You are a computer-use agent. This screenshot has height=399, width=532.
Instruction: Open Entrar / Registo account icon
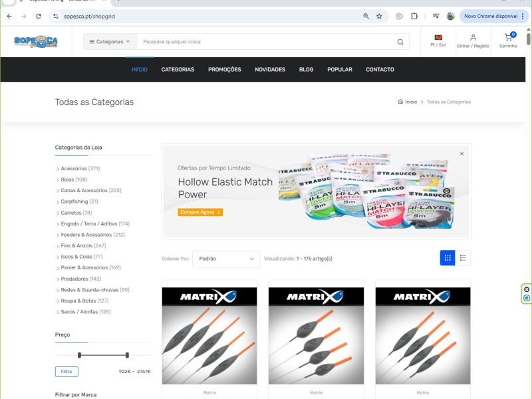click(473, 41)
